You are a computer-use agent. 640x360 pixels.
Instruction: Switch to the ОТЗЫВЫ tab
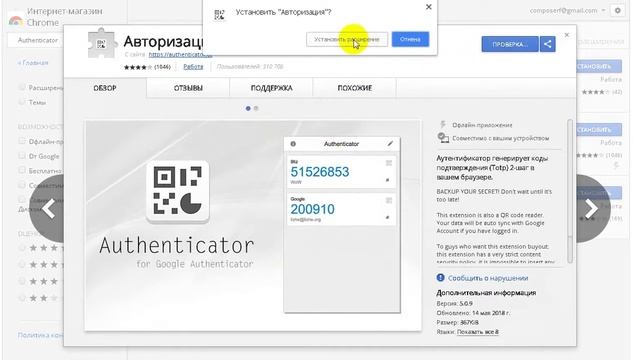[x=188, y=88]
